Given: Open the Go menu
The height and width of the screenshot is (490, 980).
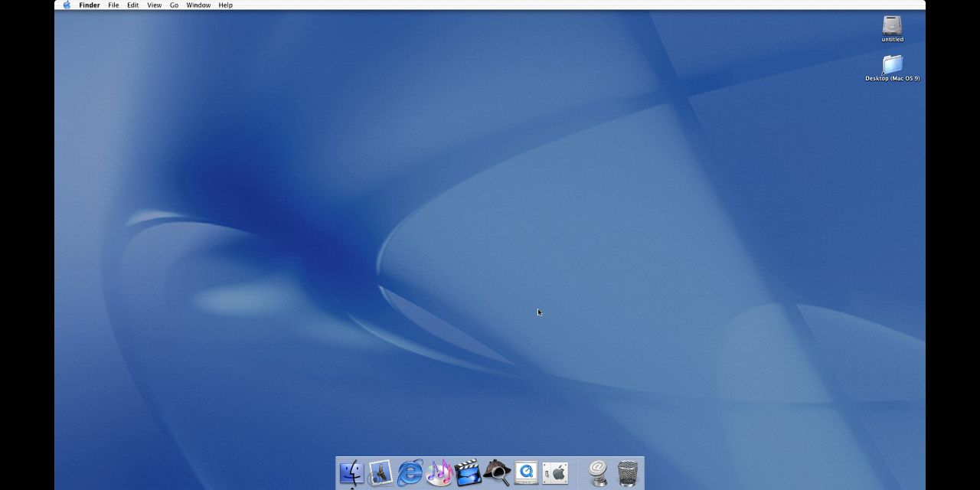Looking at the screenshot, I should 174,5.
